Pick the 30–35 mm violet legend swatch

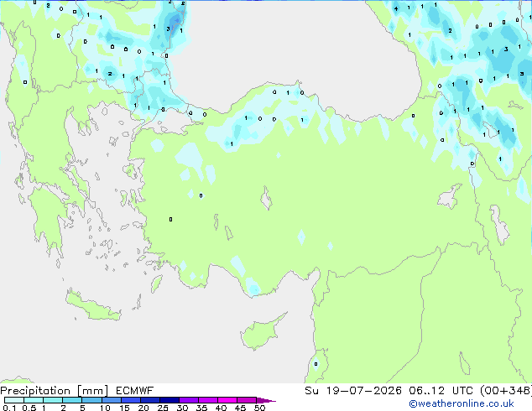point(189,400)
